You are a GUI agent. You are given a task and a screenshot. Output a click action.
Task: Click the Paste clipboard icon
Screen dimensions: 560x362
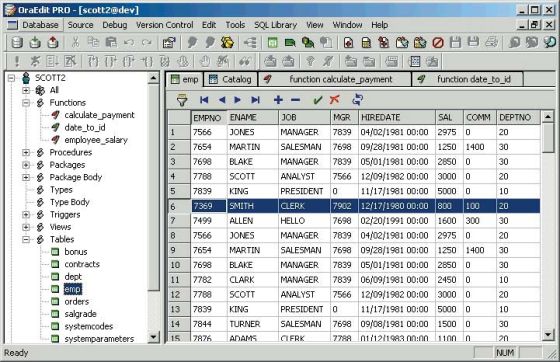point(111,42)
